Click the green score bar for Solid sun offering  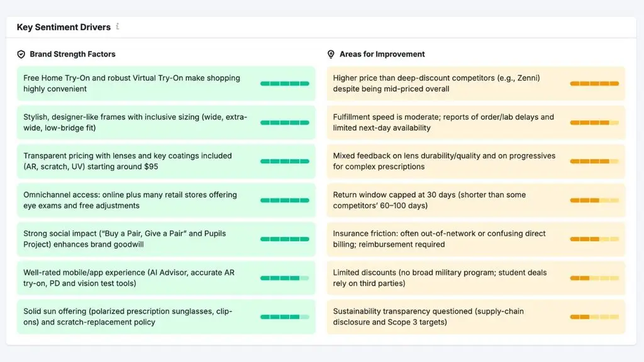pyautogui.click(x=285, y=317)
